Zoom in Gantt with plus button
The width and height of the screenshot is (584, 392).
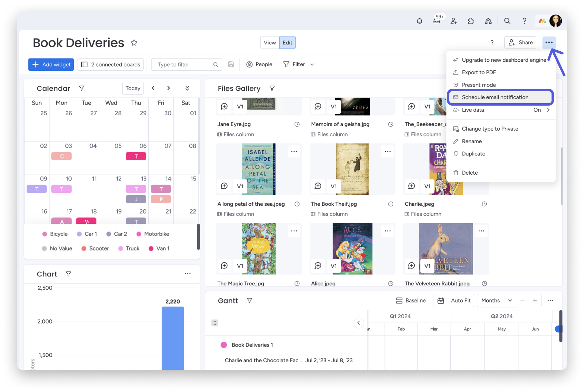(x=535, y=300)
